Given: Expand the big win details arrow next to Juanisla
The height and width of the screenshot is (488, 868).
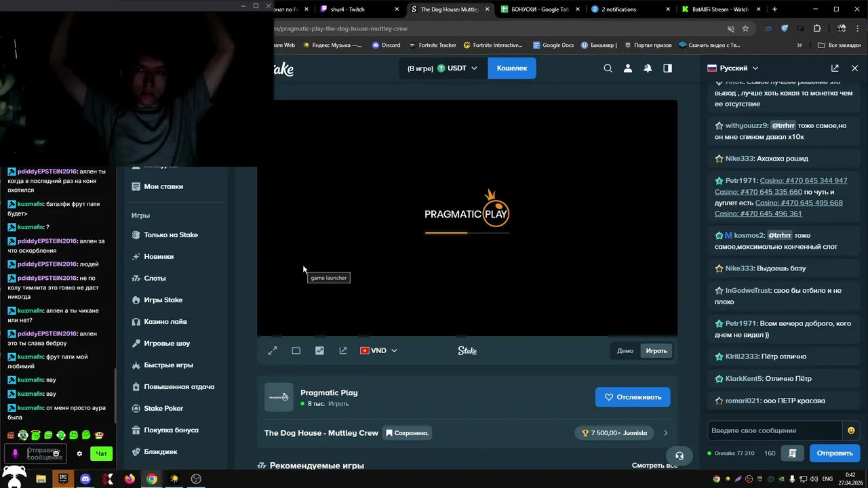Looking at the screenshot, I should (x=666, y=432).
